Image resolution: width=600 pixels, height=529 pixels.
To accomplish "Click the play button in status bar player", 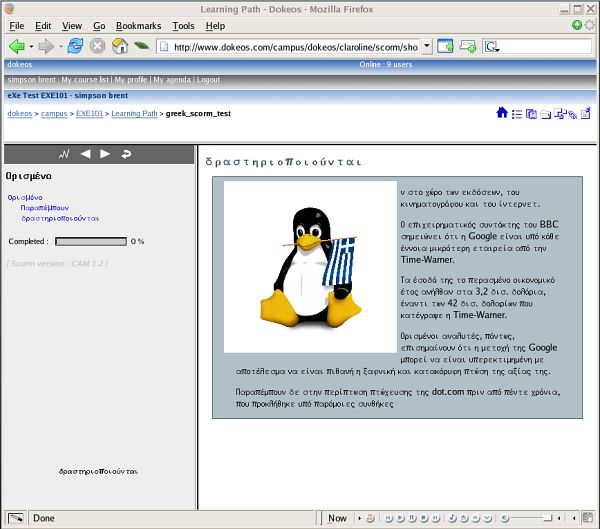I will click(401, 518).
